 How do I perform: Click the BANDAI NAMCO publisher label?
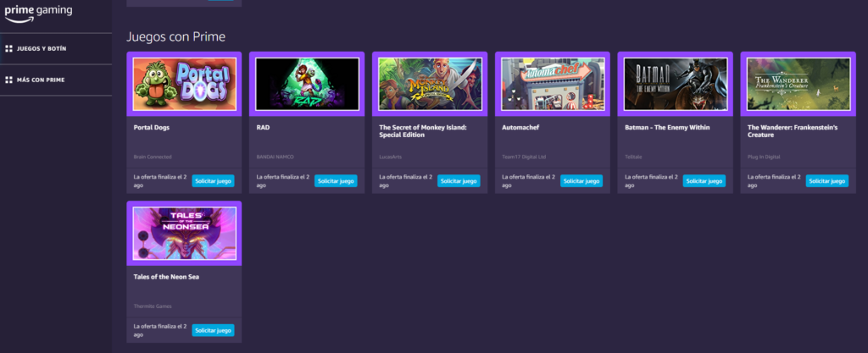click(x=275, y=157)
